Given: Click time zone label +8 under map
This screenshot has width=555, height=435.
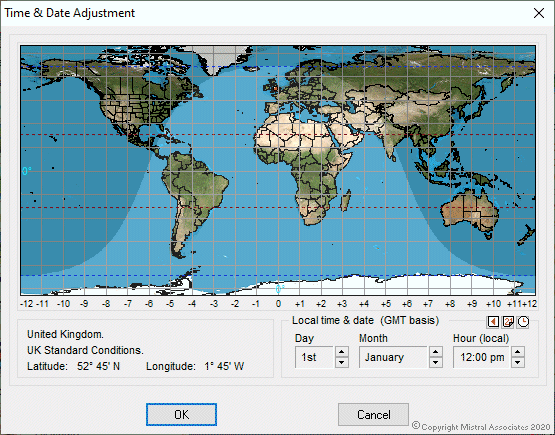Looking at the screenshot, I should 450,304.
